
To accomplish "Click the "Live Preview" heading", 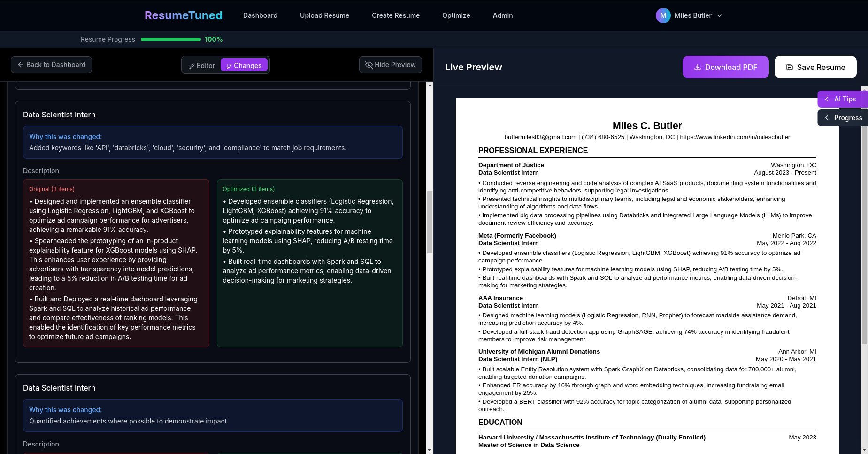I will tap(473, 67).
